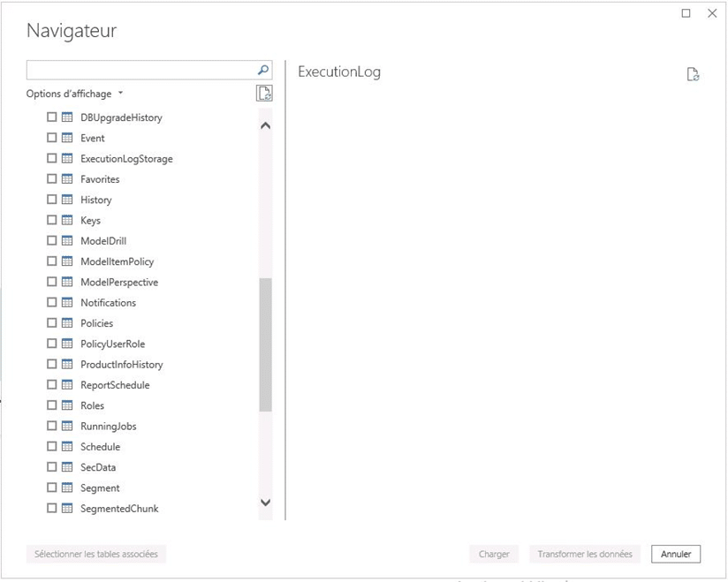Image resolution: width=728 pixels, height=582 pixels.
Task: Click the table icon next to SecData
Action: pyautogui.click(x=69, y=466)
